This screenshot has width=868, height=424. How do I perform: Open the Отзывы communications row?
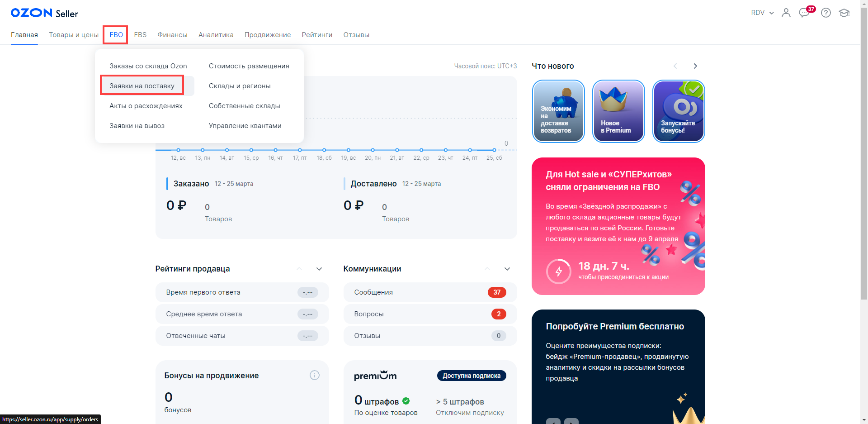click(430, 336)
